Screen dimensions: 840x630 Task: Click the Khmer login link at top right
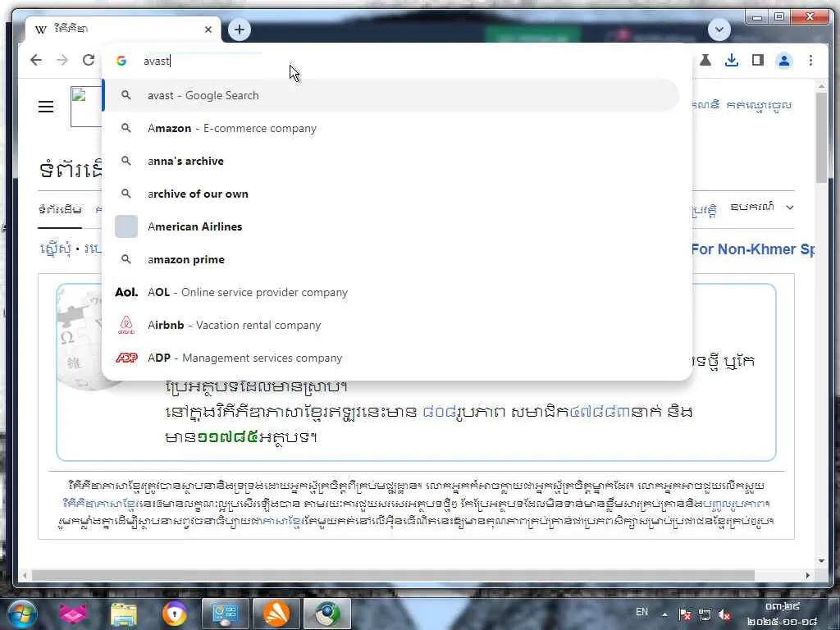759,105
